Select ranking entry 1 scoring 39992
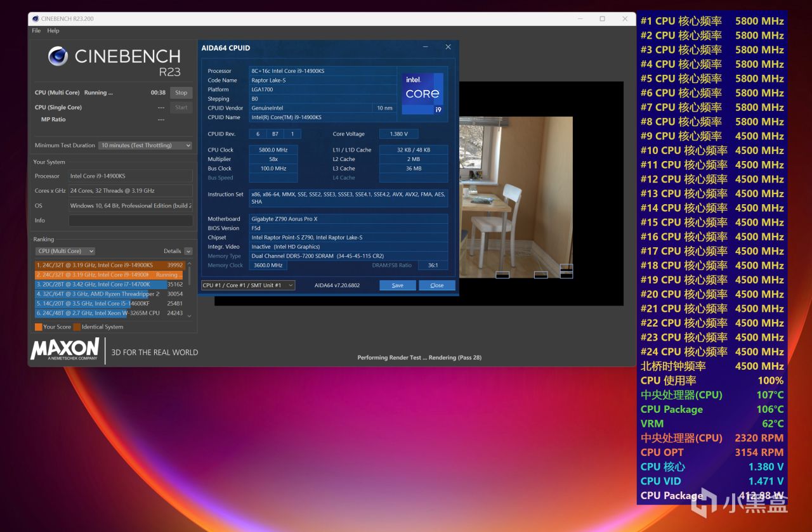This screenshot has width=812, height=532. (x=109, y=265)
